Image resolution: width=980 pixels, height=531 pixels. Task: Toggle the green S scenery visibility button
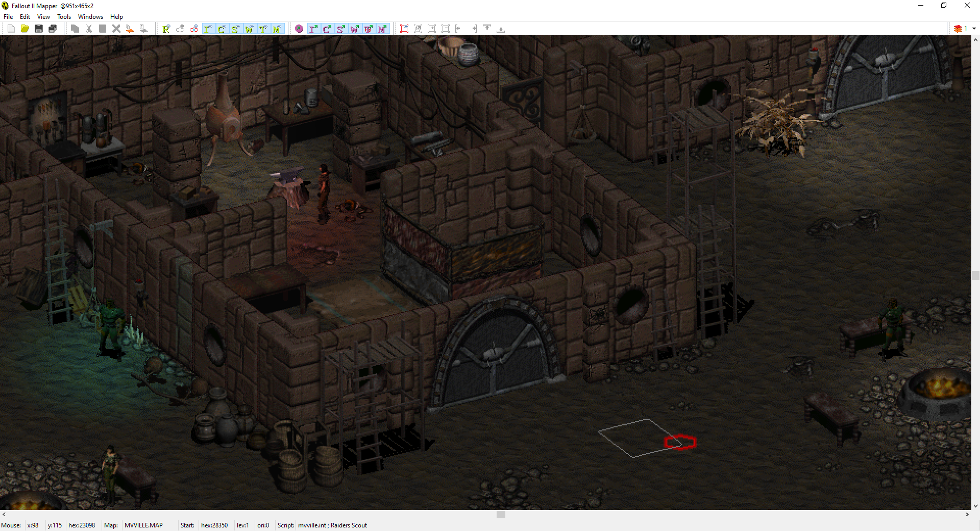coord(235,29)
